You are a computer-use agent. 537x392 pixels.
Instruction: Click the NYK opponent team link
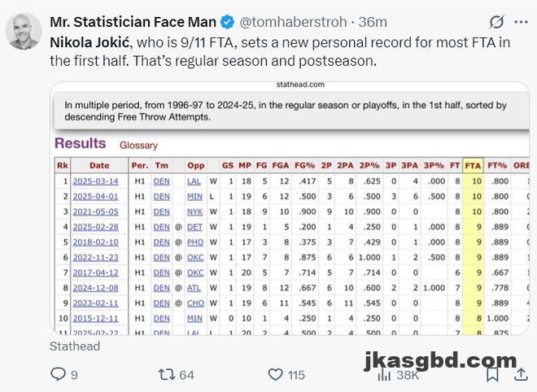coord(195,211)
